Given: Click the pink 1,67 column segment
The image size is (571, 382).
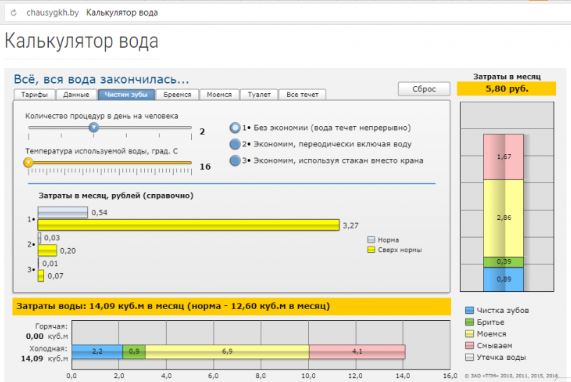Looking at the screenshot, I should (x=504, y=157).
